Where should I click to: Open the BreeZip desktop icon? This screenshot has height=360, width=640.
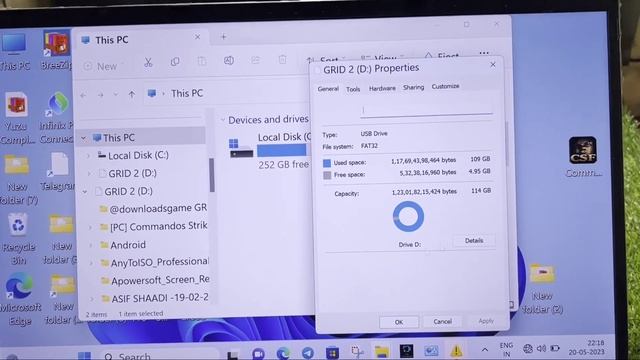tap(57, 49)
